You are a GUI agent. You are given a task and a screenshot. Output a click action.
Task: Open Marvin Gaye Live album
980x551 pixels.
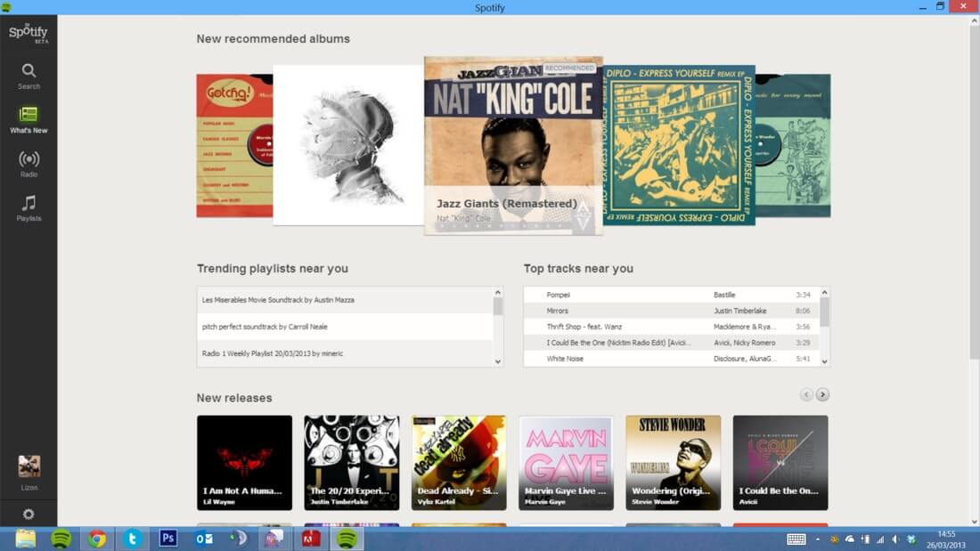click(x=567, y=463)
